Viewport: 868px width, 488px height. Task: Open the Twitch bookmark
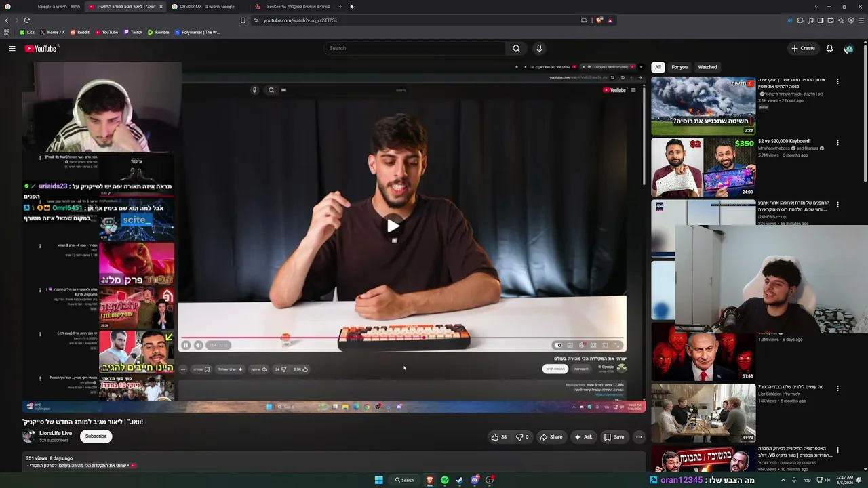(x=134, y=32)
